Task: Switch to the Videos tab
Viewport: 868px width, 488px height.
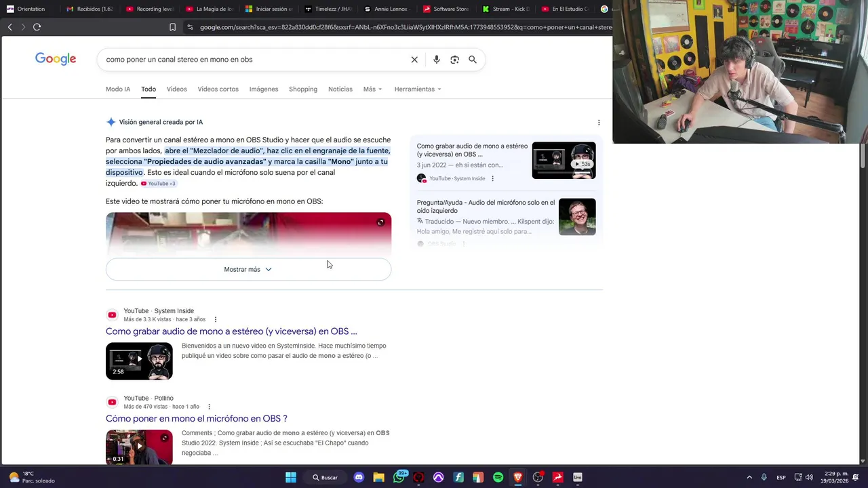Action: click(177, 89)
